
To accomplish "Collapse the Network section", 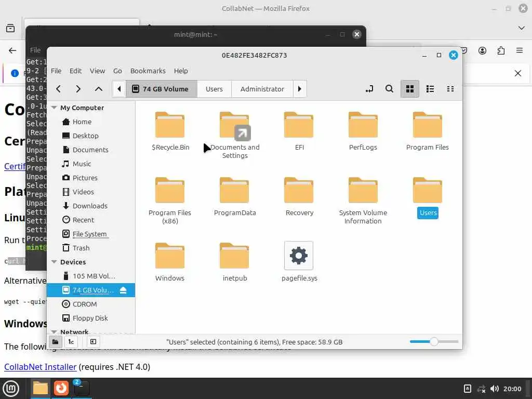I will click(x=54, y=331).
